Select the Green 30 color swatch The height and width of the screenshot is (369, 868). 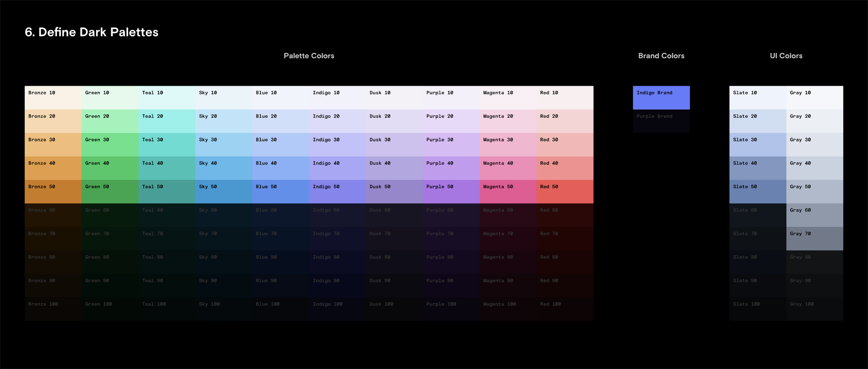coord(110,144)
